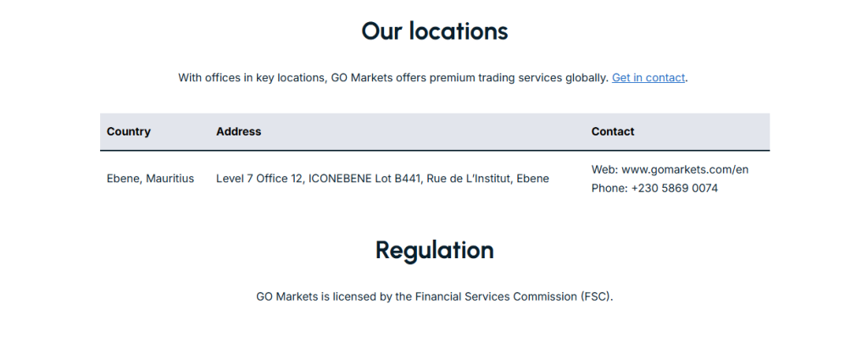
Task: Click the "Ebene, Mauritius" country cell
Action: coord(150,179)
